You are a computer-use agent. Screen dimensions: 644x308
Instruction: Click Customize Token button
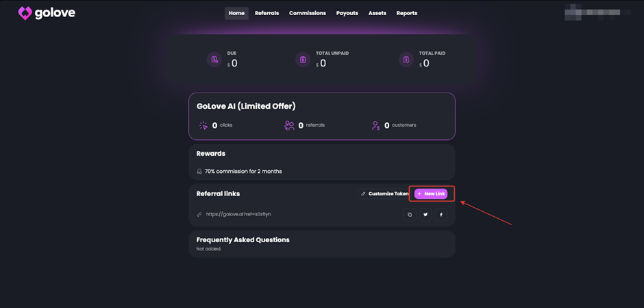[384, 193]
